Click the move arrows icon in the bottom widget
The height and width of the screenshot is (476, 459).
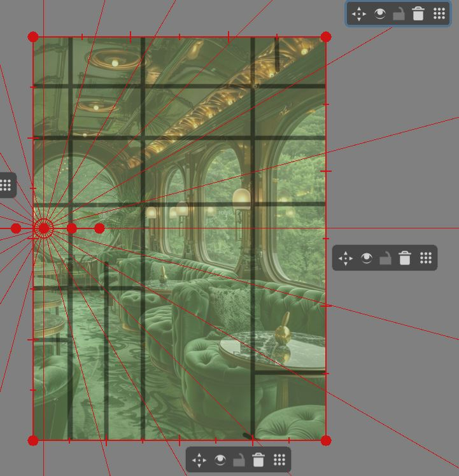point(199,460)
